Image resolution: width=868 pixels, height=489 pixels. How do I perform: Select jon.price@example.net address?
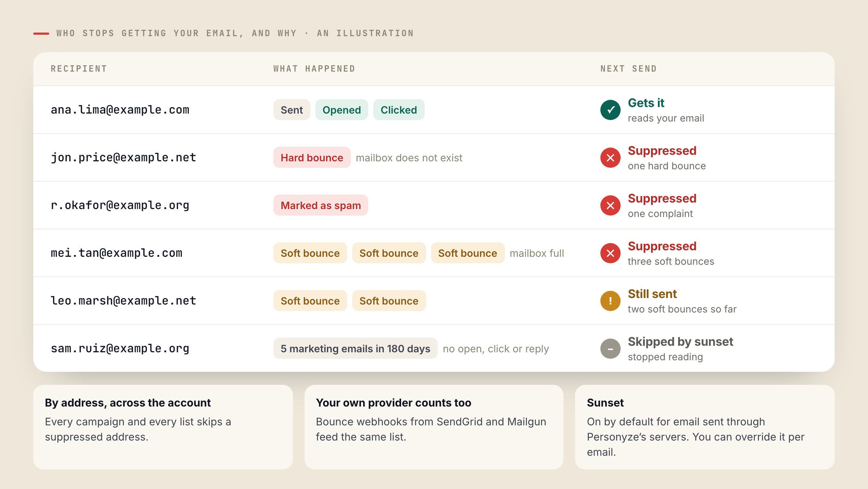(123, 158)
